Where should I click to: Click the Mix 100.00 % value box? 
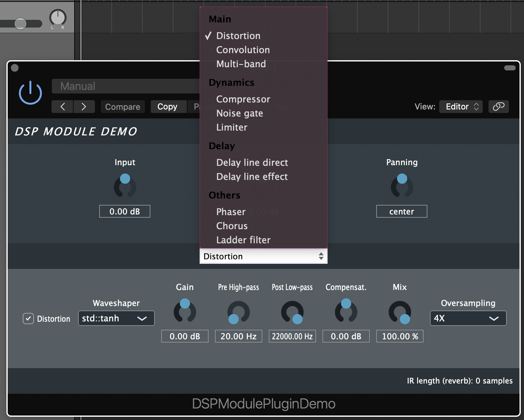(400, 336)
